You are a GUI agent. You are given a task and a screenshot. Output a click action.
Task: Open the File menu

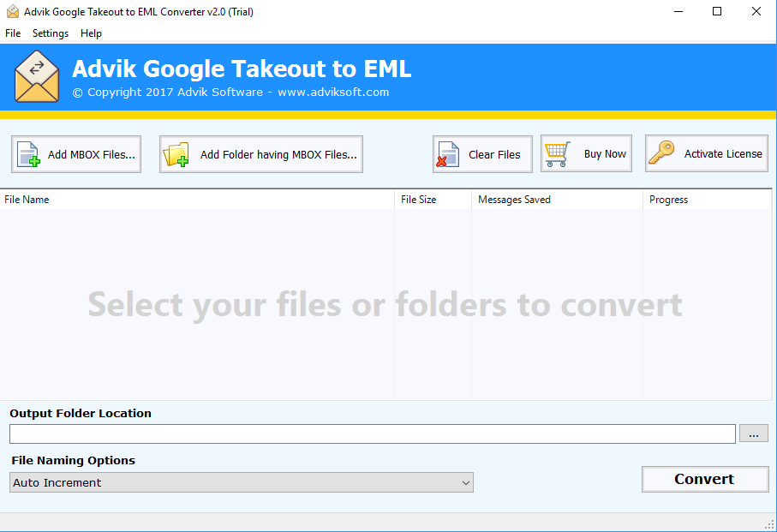tap(13, 33)
